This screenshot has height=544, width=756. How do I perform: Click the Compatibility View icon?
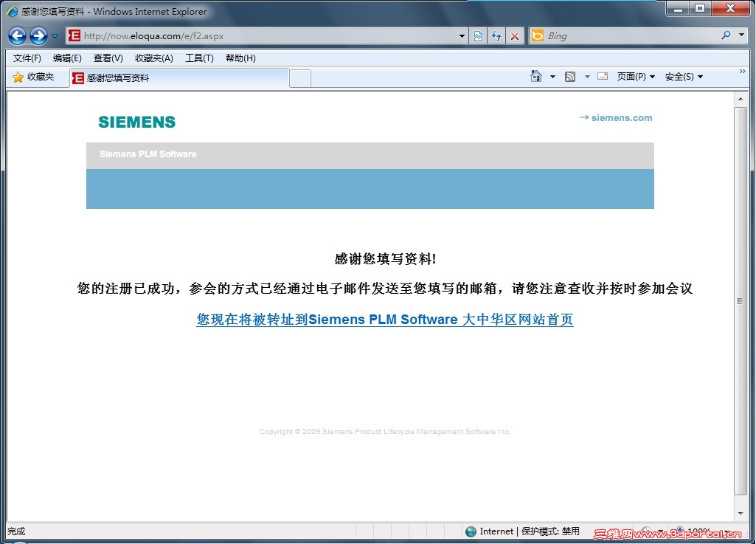coord(478,36)
